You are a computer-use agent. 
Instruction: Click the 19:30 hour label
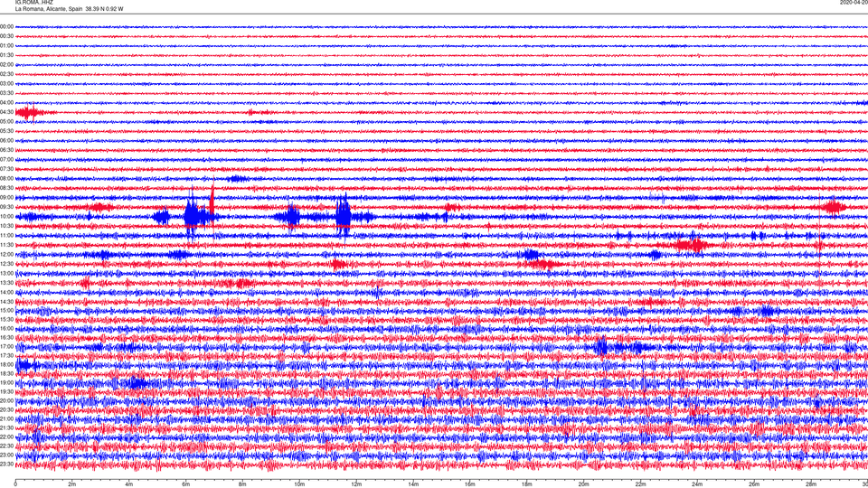pos(6,391)
